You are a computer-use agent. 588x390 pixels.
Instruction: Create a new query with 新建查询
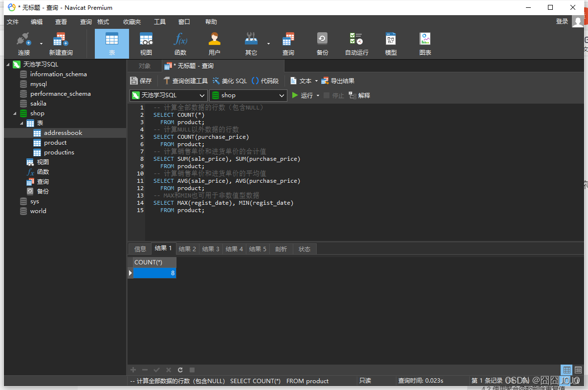[61, 43]
